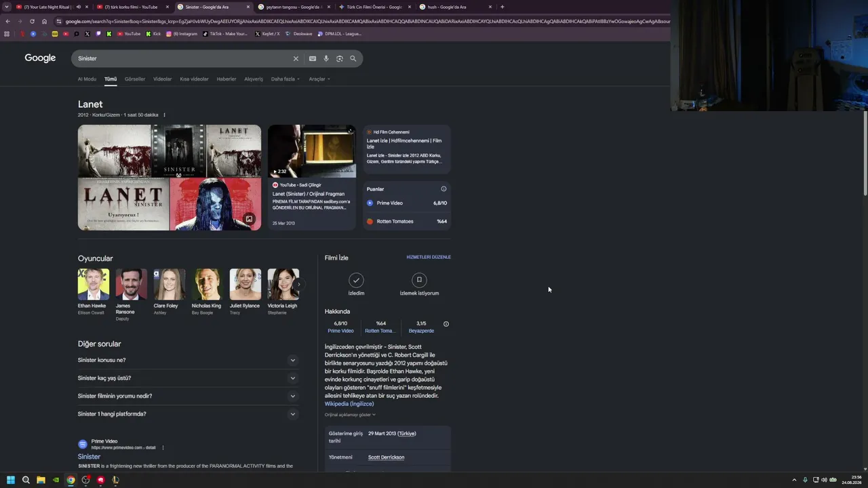The height and width of the screenshot is (488, 868).
Task: Switch to Haberler results tab
Action: click(226, 79)
